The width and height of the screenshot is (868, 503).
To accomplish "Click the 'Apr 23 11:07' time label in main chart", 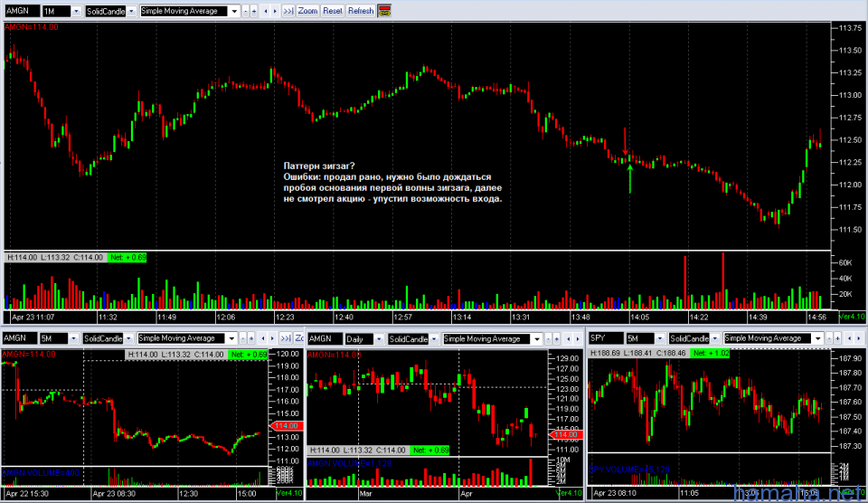I will (x=33, y=318).
